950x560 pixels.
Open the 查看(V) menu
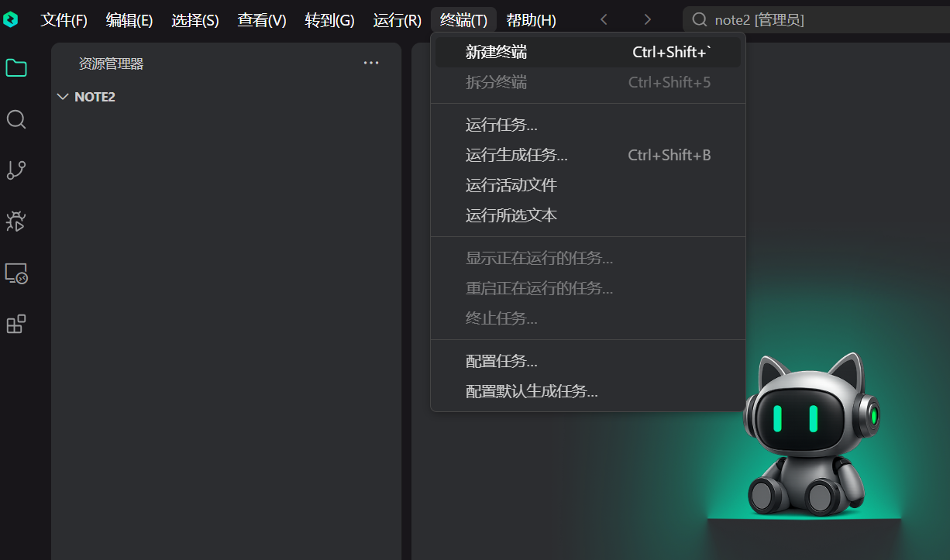262,20
